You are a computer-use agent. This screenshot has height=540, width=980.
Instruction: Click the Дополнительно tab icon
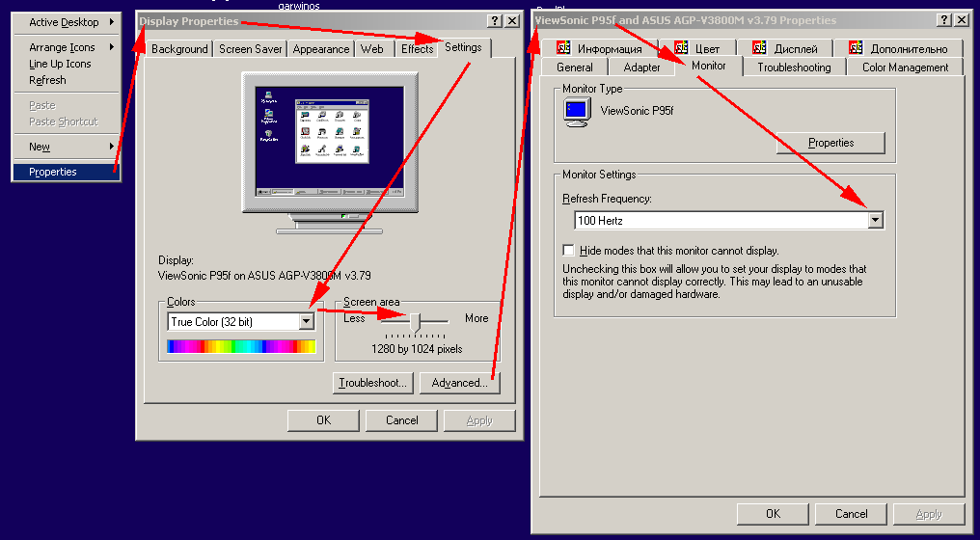coord(856,48)
